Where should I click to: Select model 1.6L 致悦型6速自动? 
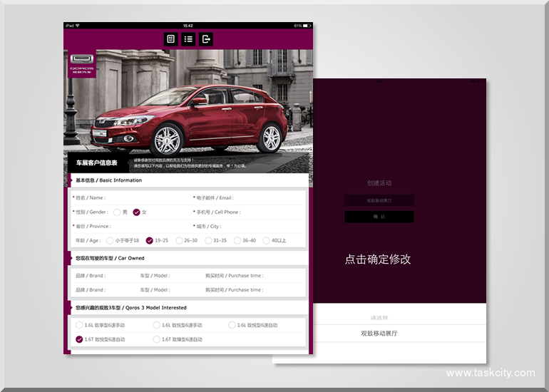pos(232,325)
